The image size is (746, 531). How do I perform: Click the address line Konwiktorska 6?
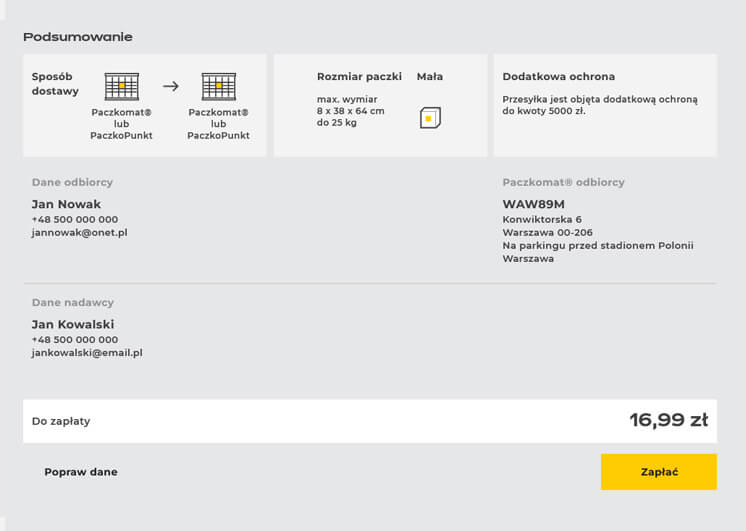pos(542,219)
